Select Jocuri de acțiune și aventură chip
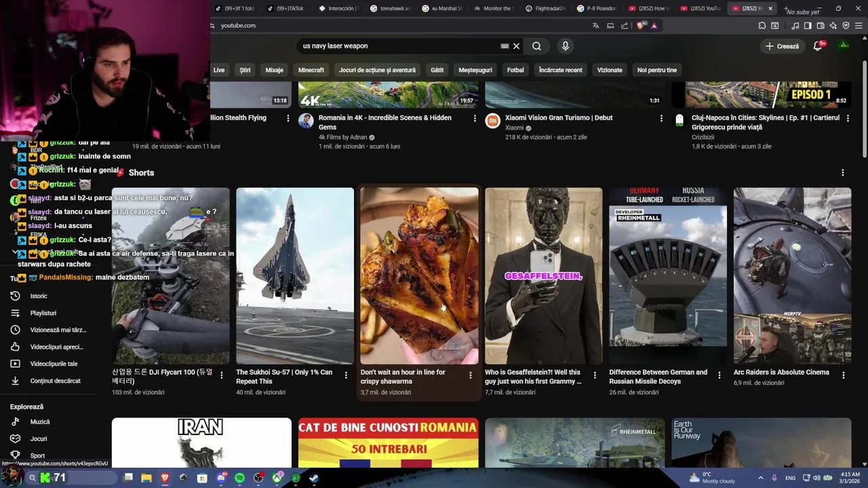Viewport: 868px width, 488px height. tap(377, 70)
